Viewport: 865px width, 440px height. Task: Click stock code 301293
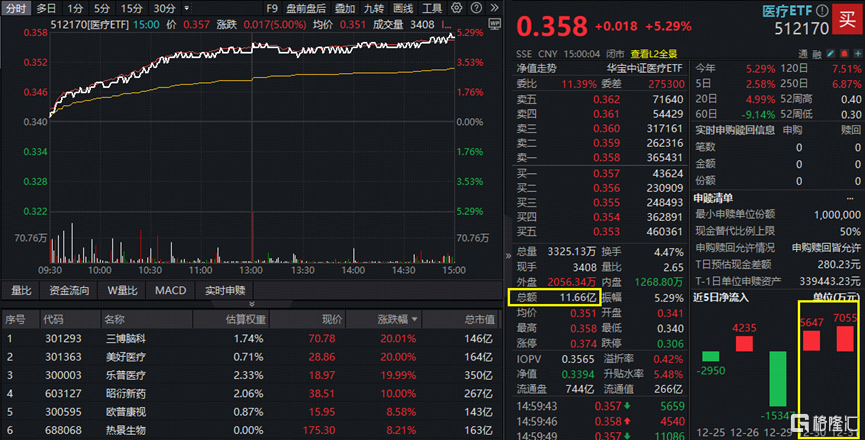pyautogui.click(x=63, y=339)
